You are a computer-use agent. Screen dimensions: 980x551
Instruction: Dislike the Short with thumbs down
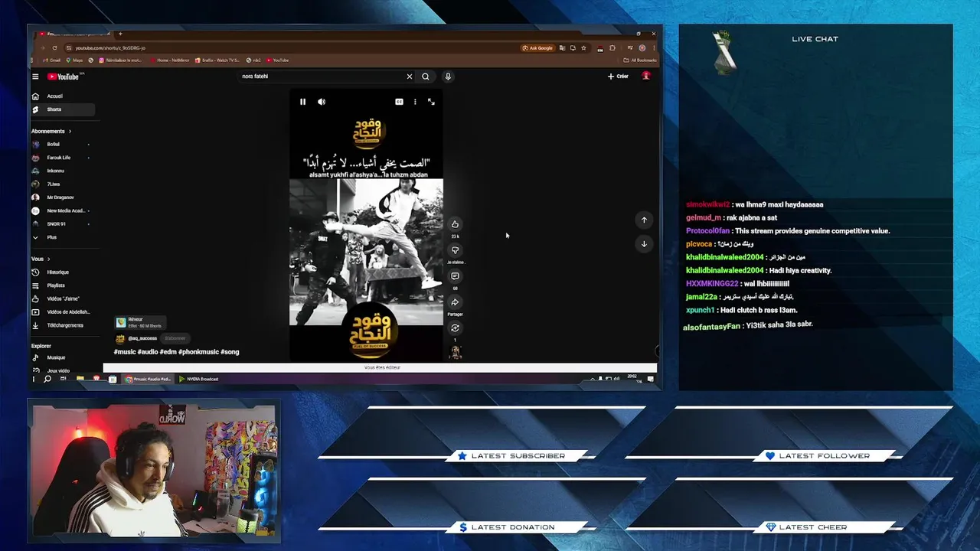pyautogui.click(x=455, y=250)
